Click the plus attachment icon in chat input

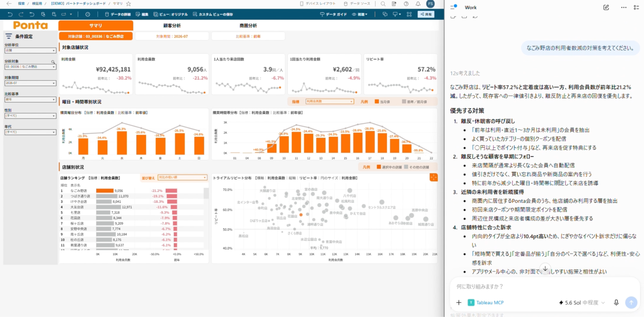[459, 303]
